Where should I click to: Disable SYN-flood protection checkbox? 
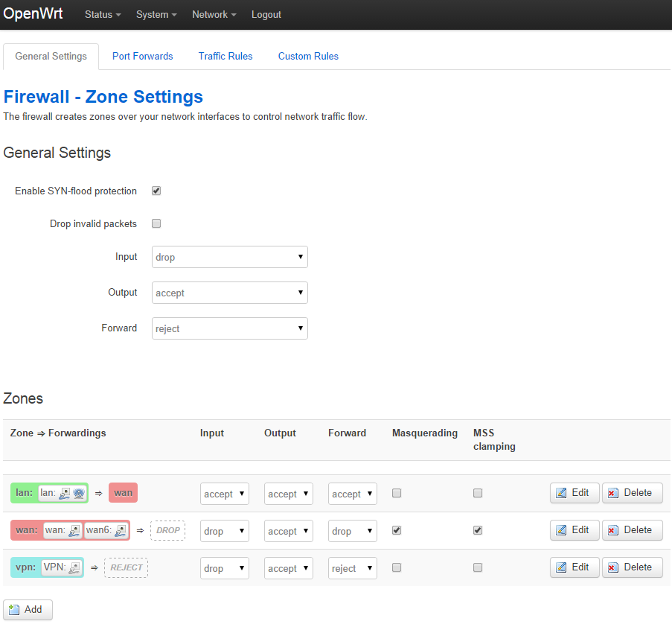coord(156,191)
